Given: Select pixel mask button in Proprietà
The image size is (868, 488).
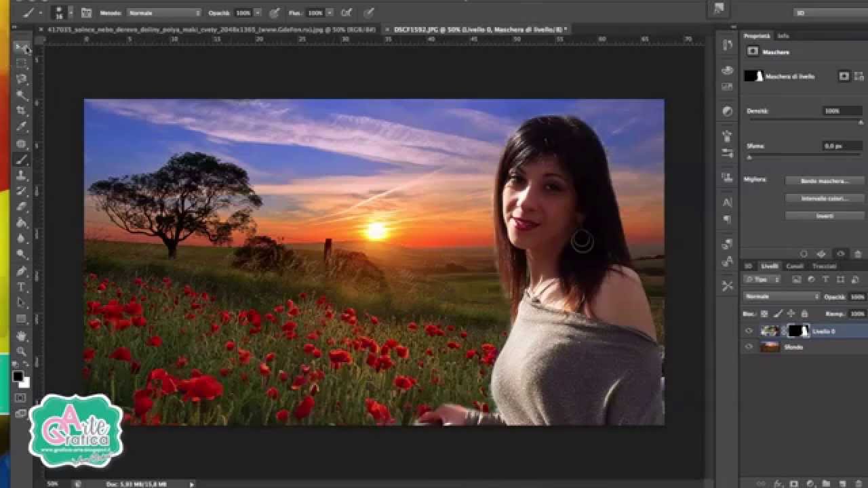Looking at the screenshot, I should 844,77.
